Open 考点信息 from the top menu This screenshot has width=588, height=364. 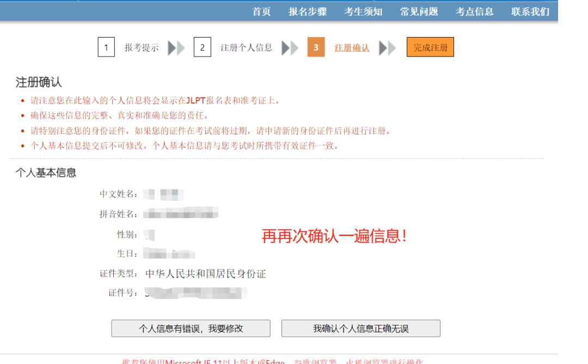474,11
